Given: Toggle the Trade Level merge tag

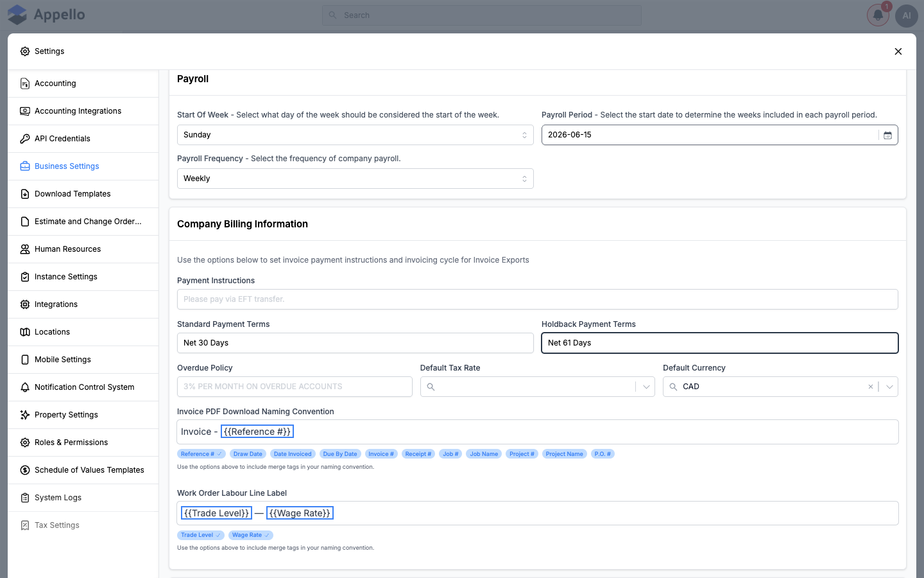Looking at the screenshot, I should (201, 535).
